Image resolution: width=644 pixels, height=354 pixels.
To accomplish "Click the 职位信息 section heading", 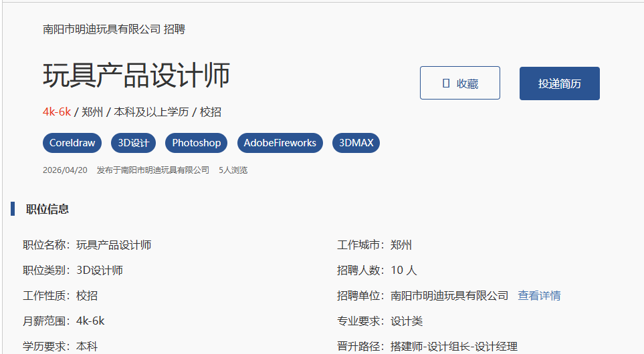I will [47, 209].
